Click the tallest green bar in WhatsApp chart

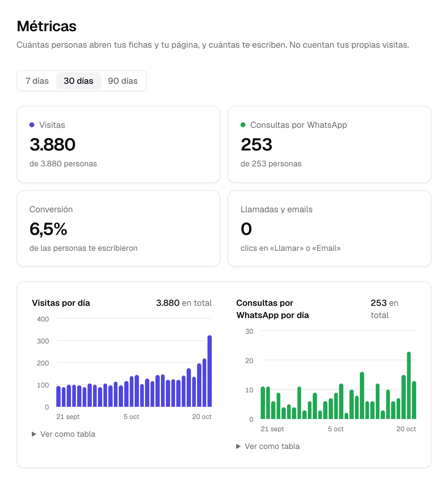coord(409,385)
